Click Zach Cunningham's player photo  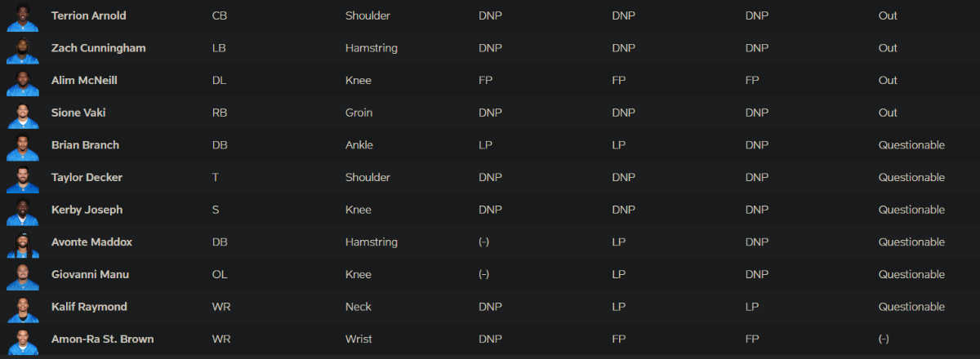(x=22, y=49)
